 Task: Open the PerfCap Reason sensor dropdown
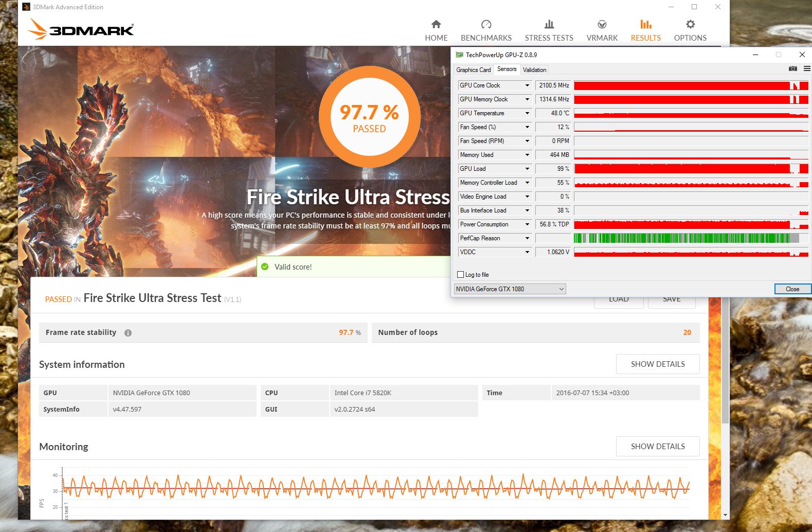(527, 238)
